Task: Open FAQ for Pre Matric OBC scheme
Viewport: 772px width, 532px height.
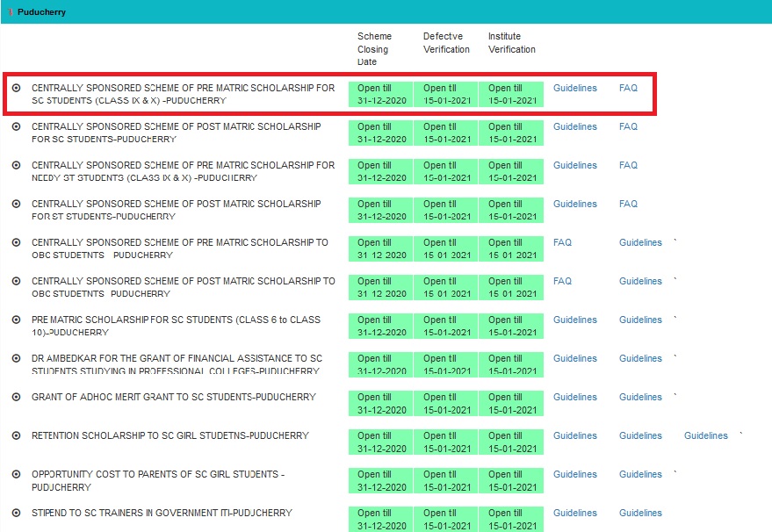Action: (x=562, y=242)
